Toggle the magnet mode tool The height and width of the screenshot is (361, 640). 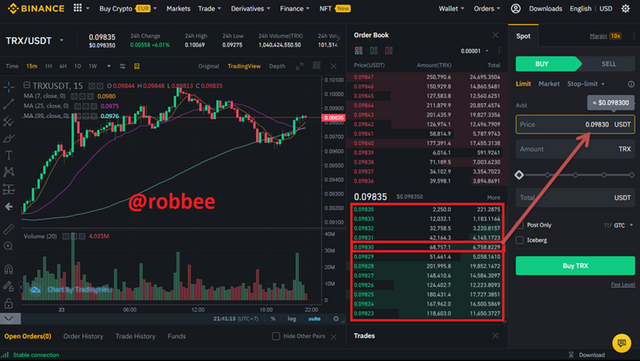click(x=9, y=269)
